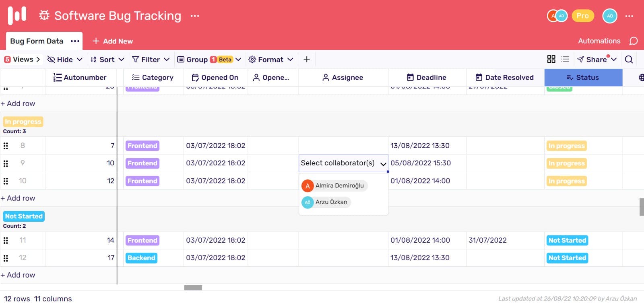
Task: Select the Bug Form Data tab
Action: (37, 41)
